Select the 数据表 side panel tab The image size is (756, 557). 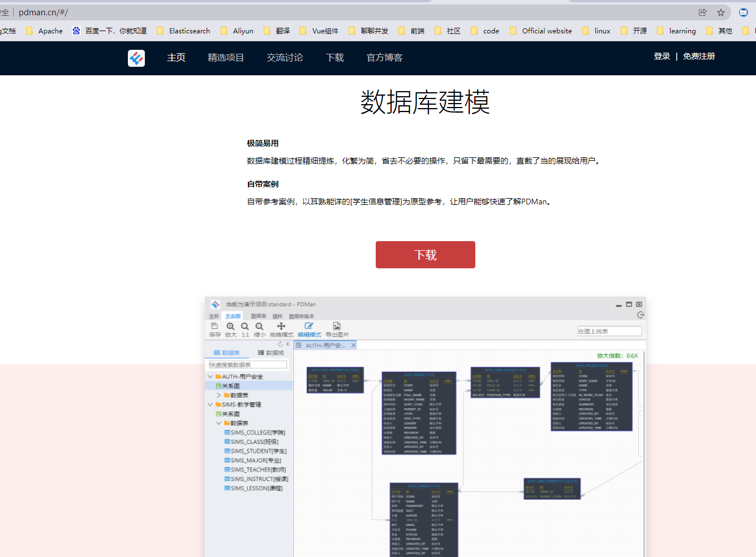click(x=227, y=353)
